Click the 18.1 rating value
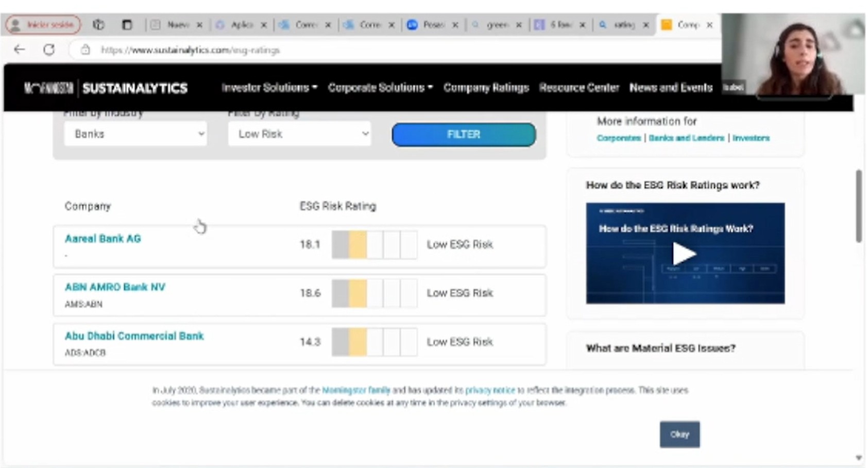The image size is (868, 468). point(310,244)
